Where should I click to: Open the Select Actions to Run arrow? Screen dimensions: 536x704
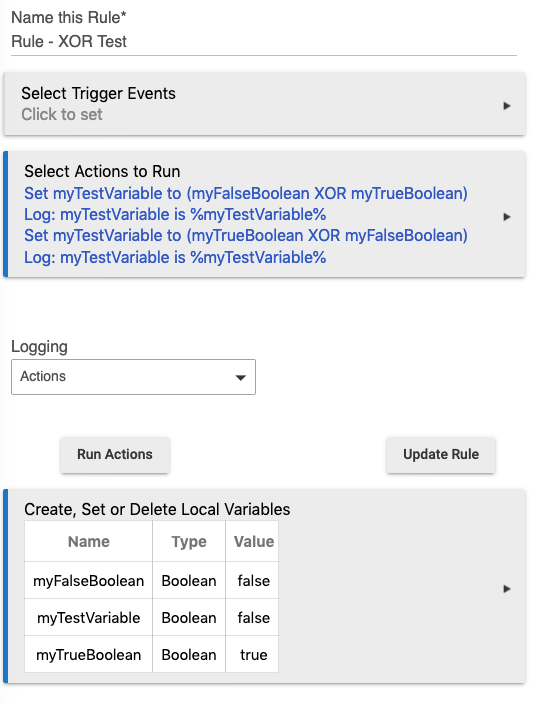(507, 217)
